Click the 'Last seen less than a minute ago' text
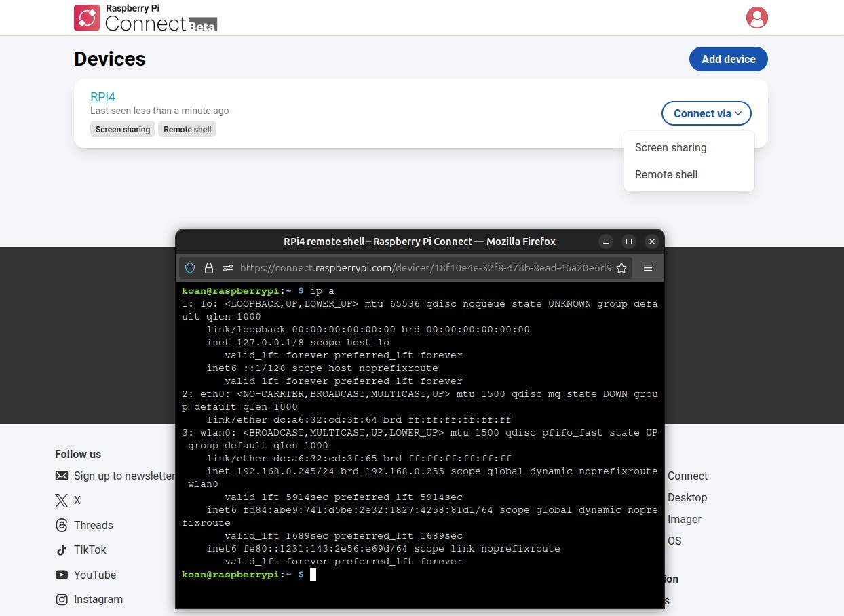The image size is (844, 616). [x=159, y=111]
